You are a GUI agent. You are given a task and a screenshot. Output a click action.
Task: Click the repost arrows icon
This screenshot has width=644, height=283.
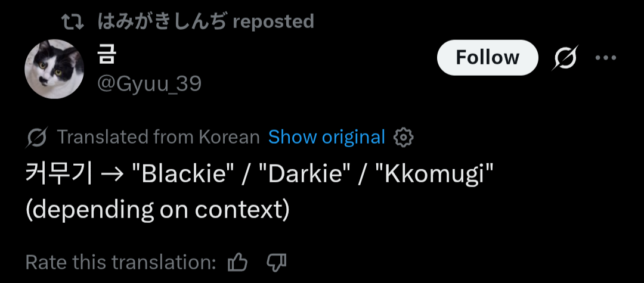(x=74, y=22)
